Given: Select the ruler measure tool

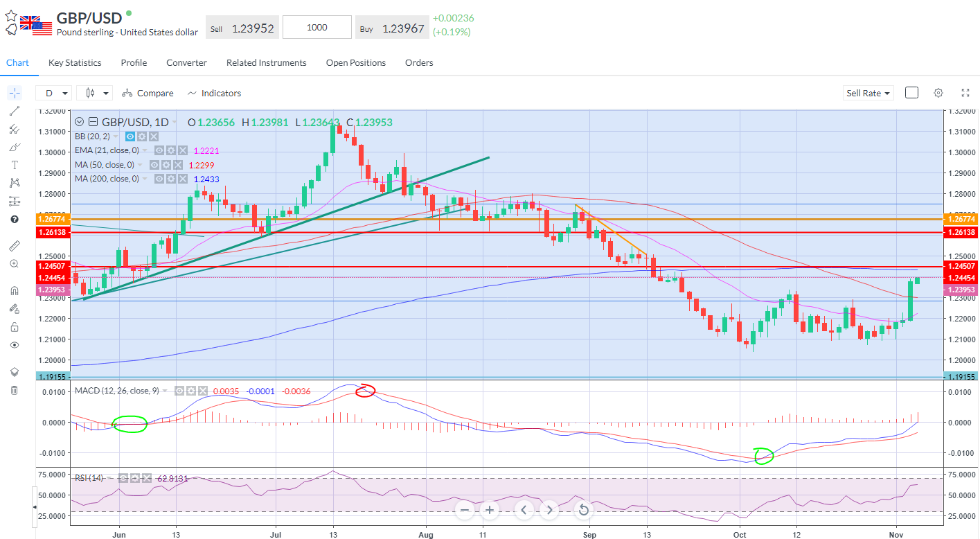Looking at the screenshot, I should [x=14, y=246].
